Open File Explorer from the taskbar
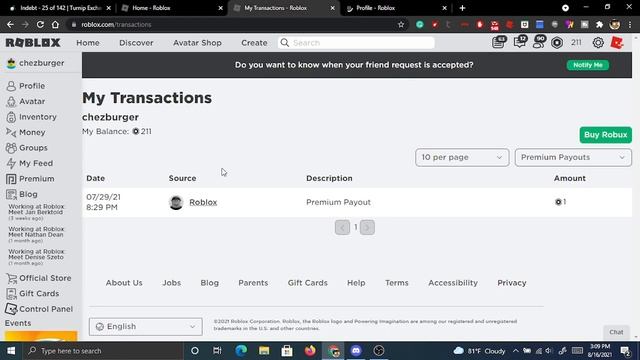This screenshot has height=360, width=640. (264, 351)
